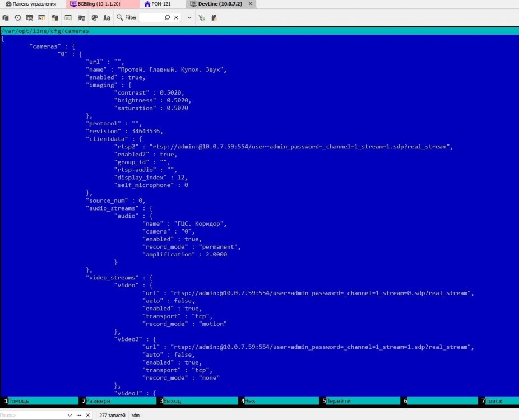Click the reconnect session toolbar icon

(17, 17)
